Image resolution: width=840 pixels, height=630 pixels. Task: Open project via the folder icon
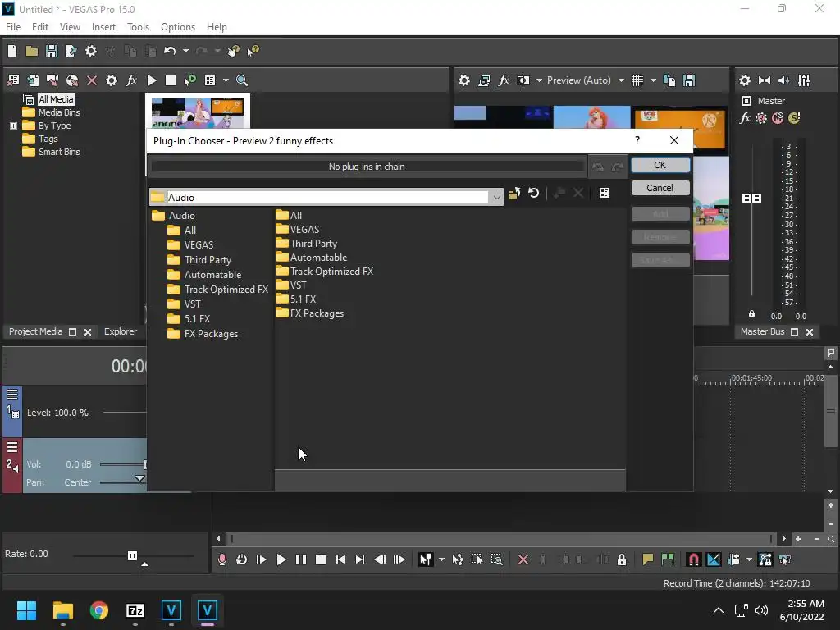(32, 51)
